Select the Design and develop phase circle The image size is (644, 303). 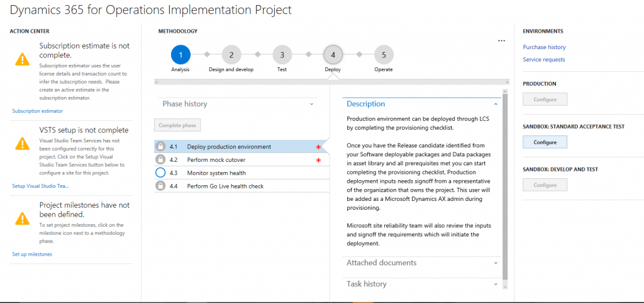(x=231, y=55)
